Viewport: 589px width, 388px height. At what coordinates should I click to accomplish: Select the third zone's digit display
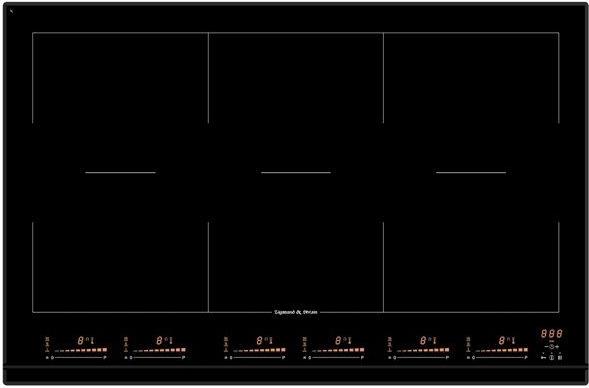pyautogui.click(x=260, y=341)
